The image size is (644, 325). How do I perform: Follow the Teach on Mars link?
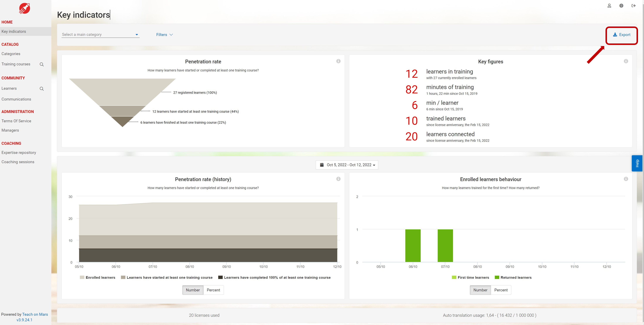[x=35, y=314]
